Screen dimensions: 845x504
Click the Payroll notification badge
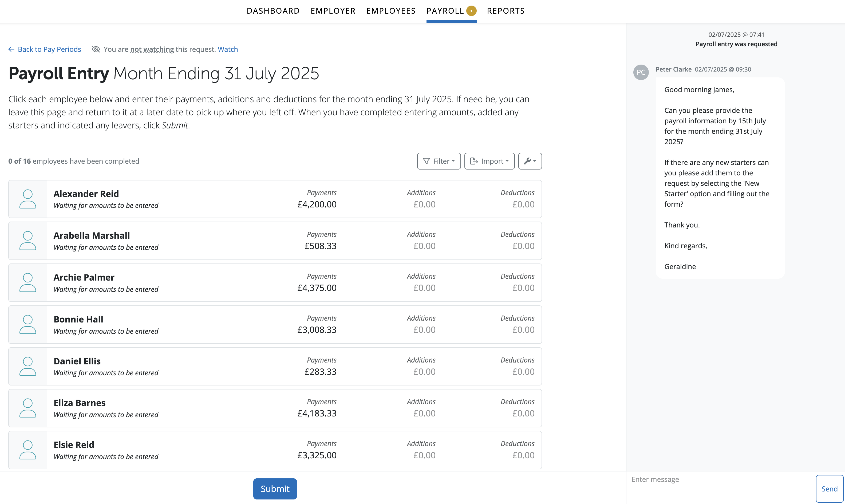[x=471, y=11]
